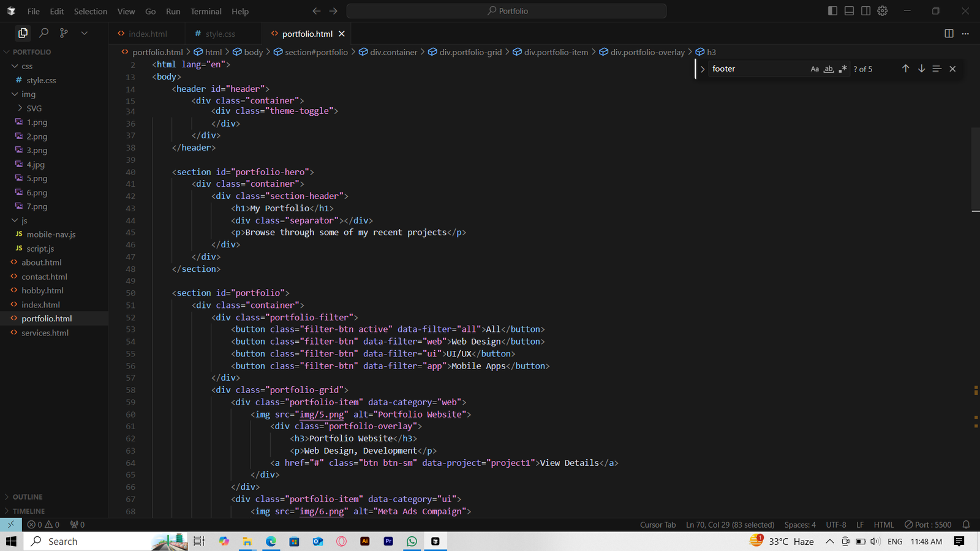Open Customize Layout gear icon
This screenshot has width=980, height=551.
(x=883, y=11)
